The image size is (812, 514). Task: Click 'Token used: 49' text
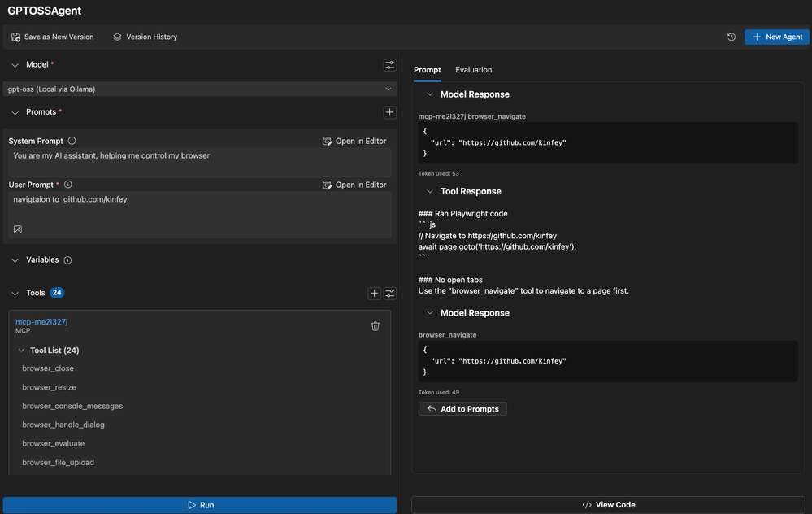pos(439,392)
